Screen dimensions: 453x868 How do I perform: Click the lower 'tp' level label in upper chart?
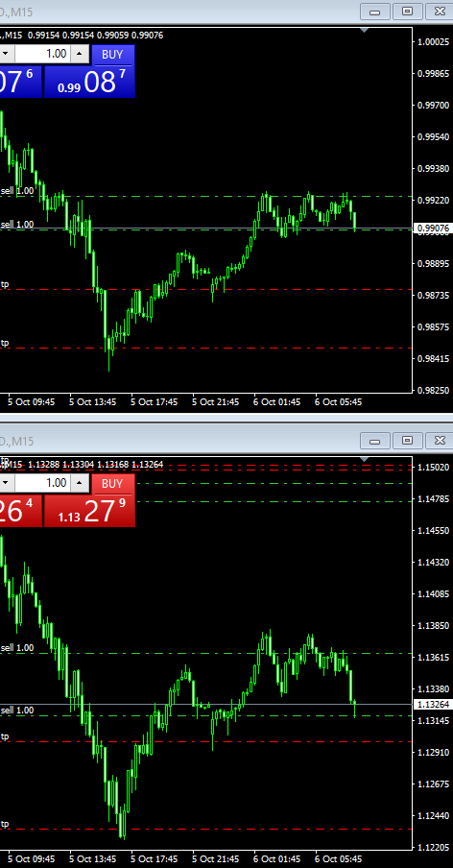(5, 343)
